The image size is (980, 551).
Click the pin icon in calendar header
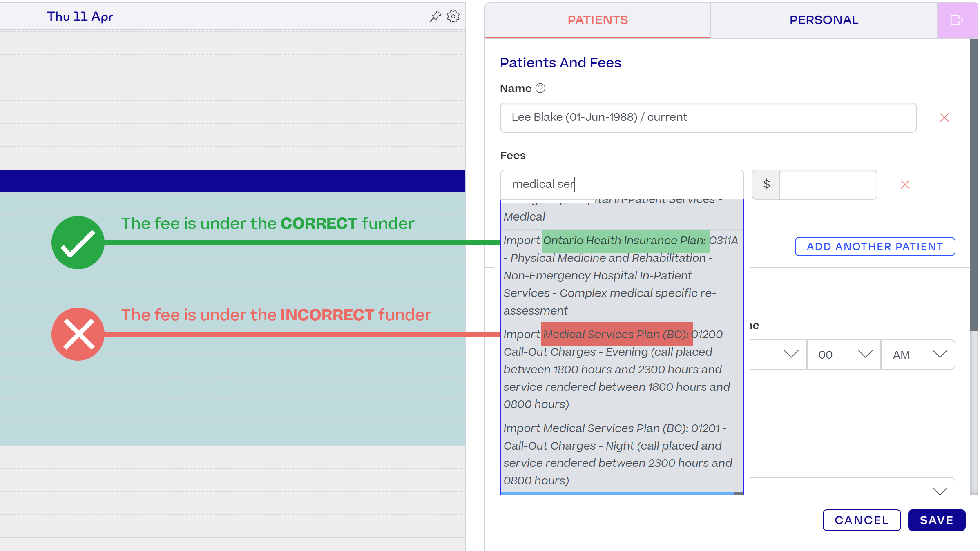[x=435, y=16]
